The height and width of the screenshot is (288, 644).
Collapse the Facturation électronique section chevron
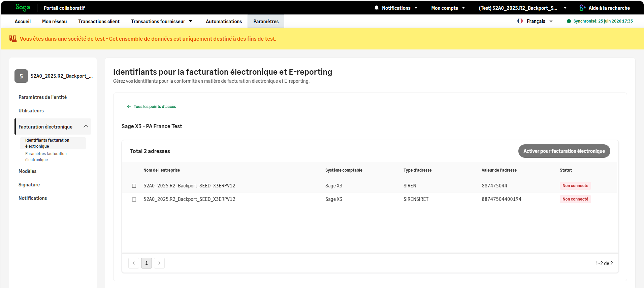[86, 127]
